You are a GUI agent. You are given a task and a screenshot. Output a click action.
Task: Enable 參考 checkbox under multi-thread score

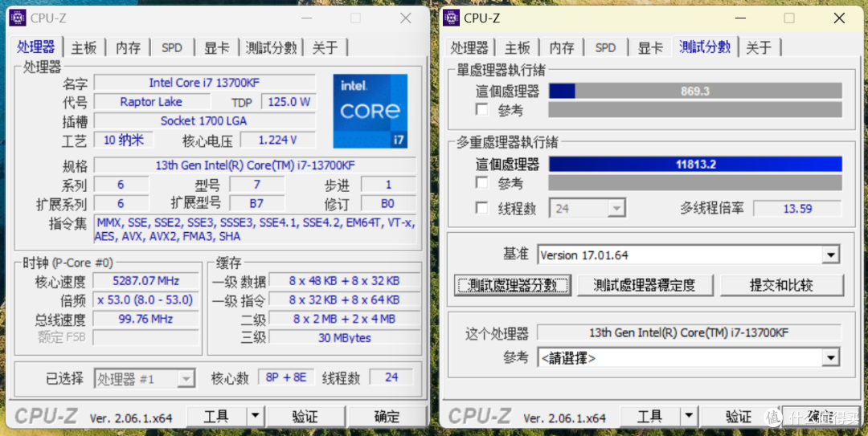pyautogui.click(x=482, y=182)
